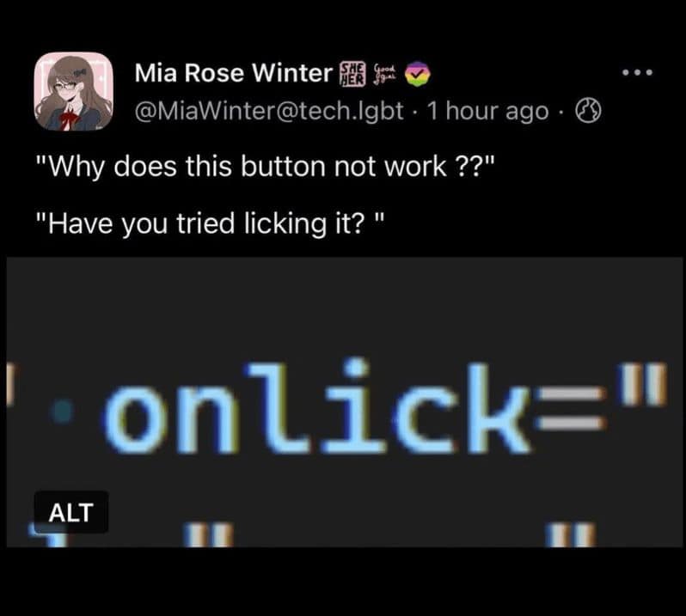This screenshot has width=686, height=616.
Task: Click the "Why does this button not work" text
Action: tap(266, 167)
